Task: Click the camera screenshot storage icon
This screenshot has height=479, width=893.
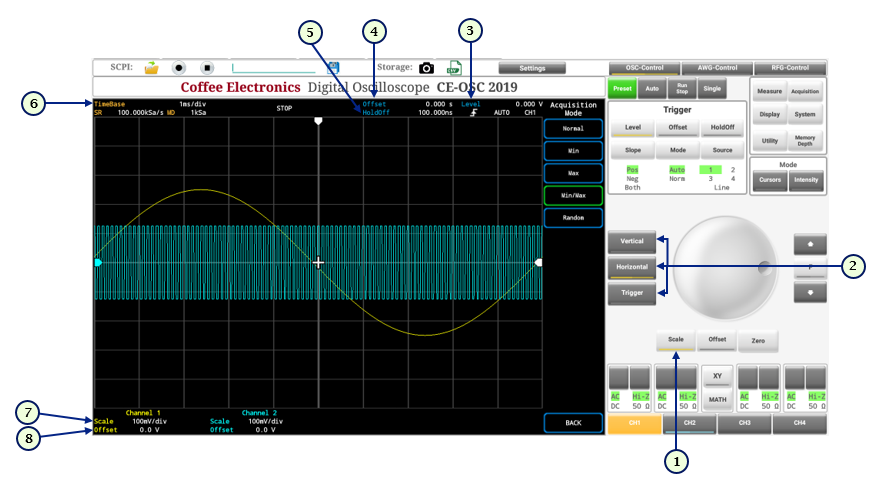Action: [x=427, y=68]
